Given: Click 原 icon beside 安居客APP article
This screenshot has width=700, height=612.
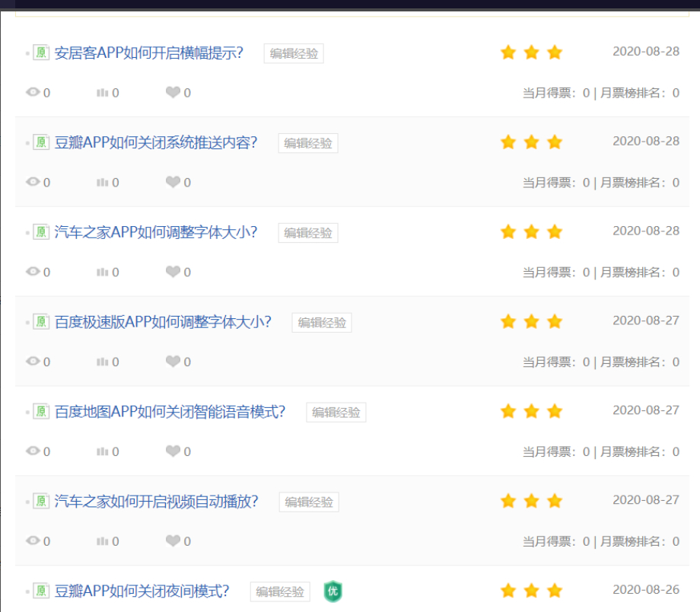Looking at the screenshot, I should tap(41, 53).
